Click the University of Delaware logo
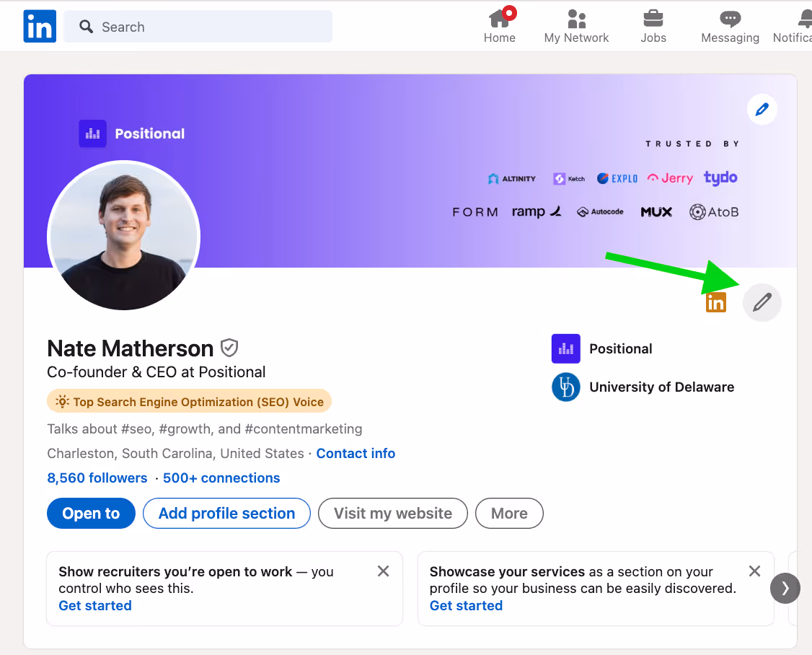Viewport: 812px width, 655px height. click(x=566, y=387)
